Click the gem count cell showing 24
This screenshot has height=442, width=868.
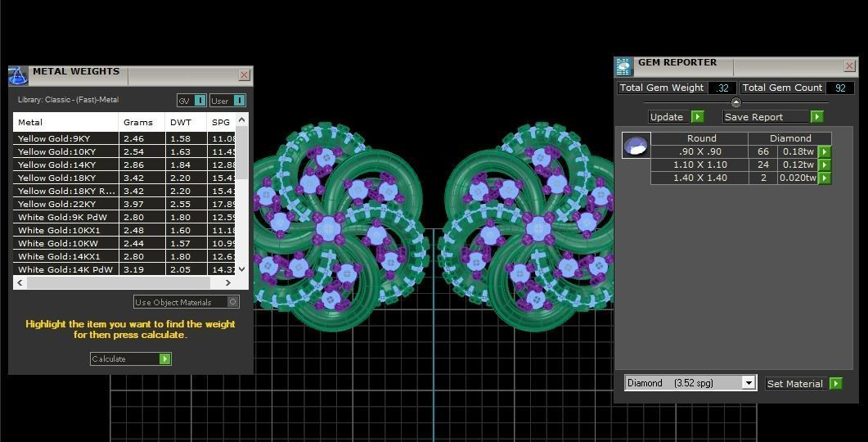point(762,165)
